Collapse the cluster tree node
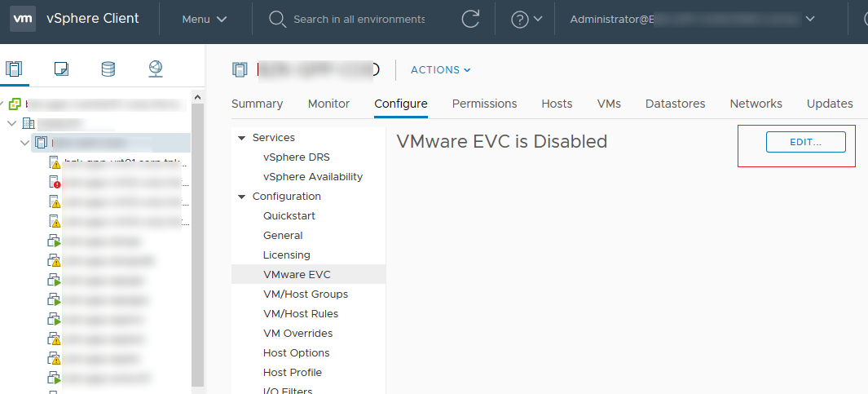 click(24, 143)
